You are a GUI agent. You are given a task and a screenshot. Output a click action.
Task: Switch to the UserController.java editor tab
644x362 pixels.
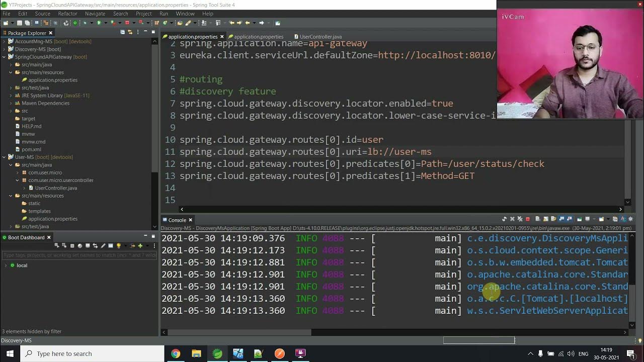(x=317, y=37)
